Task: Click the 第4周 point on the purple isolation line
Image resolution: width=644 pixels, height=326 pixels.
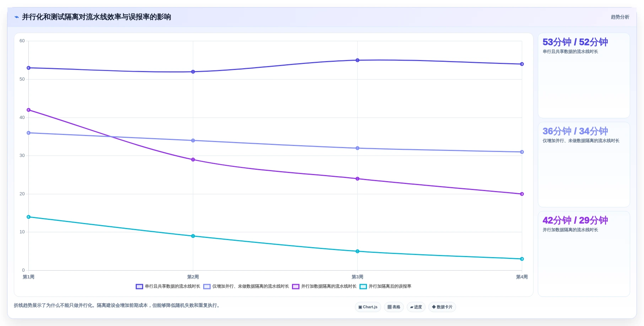Action: point(522,194)
